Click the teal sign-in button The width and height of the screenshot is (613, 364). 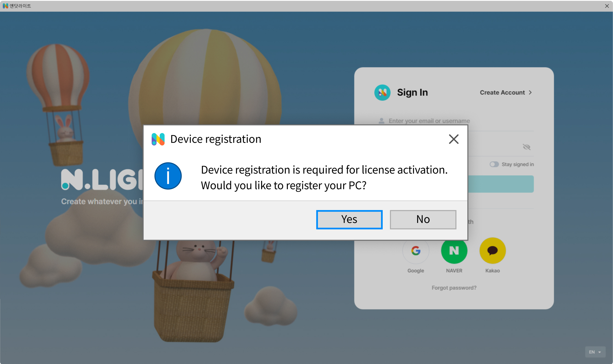pyautogui.click(x=500, y=184)
